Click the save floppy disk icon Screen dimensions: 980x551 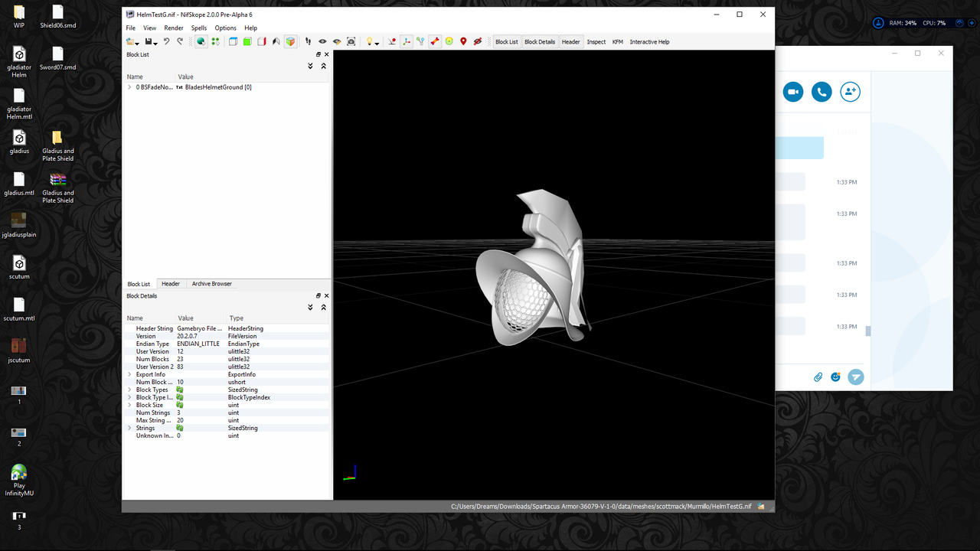pos(149,41)
